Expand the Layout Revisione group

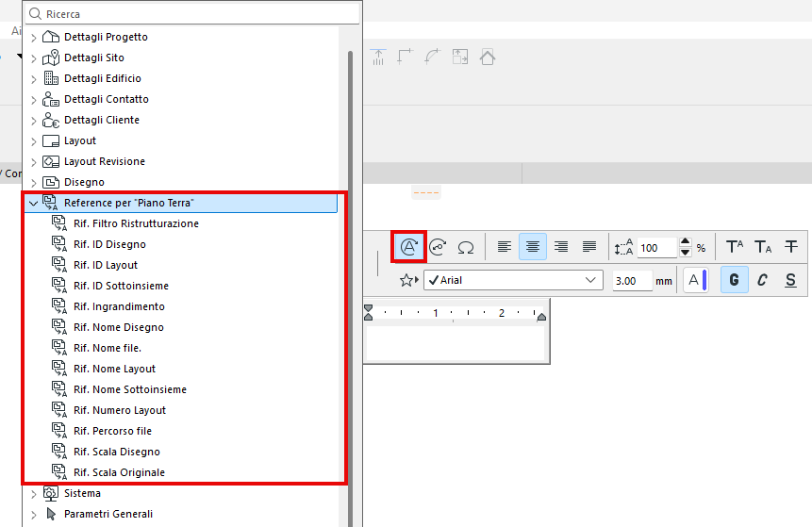(x=34, y=161)
